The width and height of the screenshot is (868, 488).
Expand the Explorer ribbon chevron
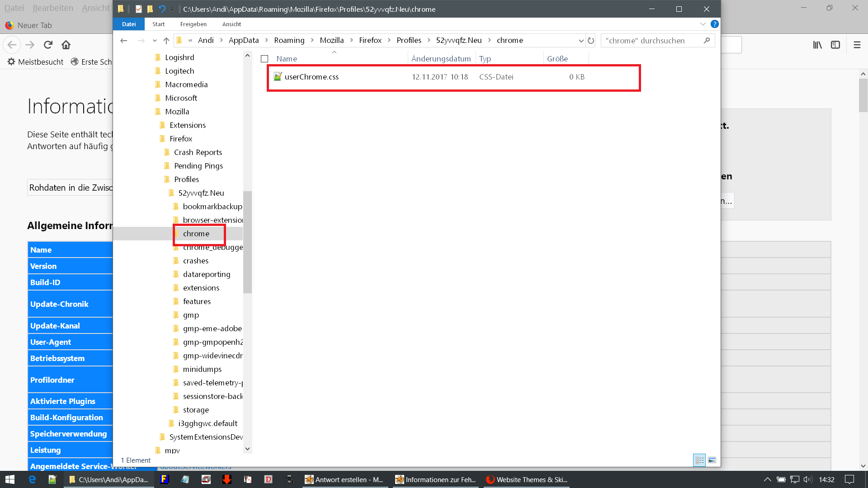[703, 24]
